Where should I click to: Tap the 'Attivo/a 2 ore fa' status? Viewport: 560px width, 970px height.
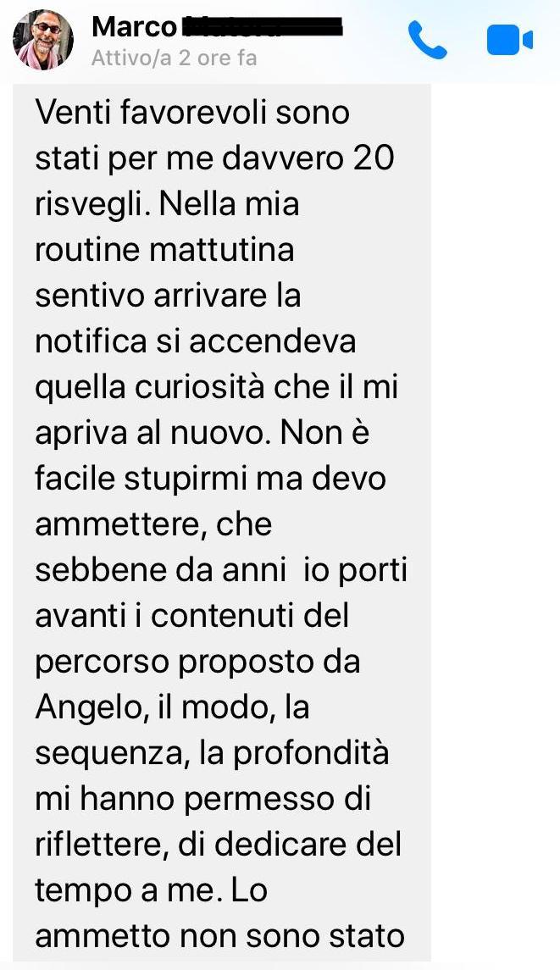point(174,58)
